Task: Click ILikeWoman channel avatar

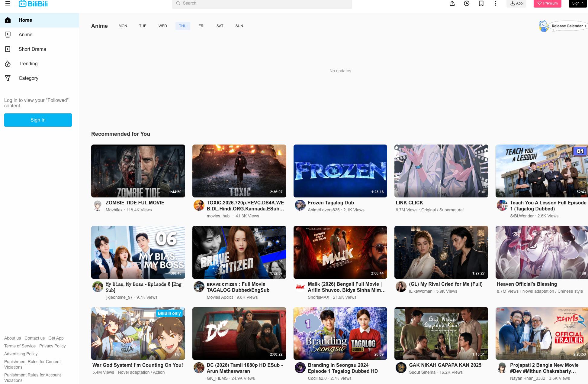Action: pyautogui.click(x=401, y=287)
